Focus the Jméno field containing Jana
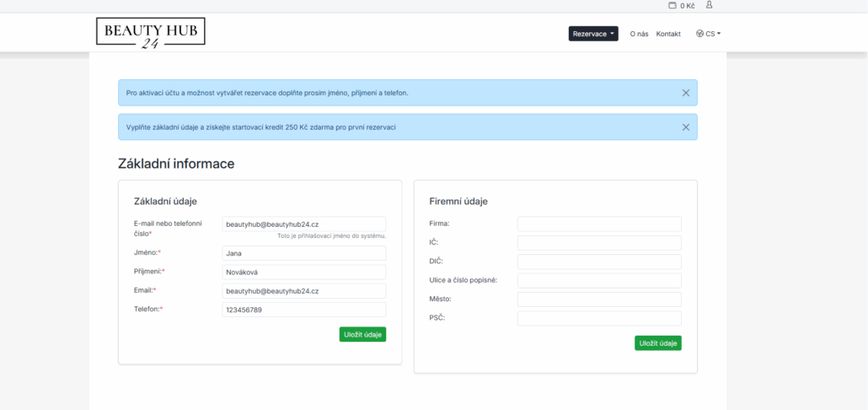Screen dimensions: 868x410 click(303, 253)
